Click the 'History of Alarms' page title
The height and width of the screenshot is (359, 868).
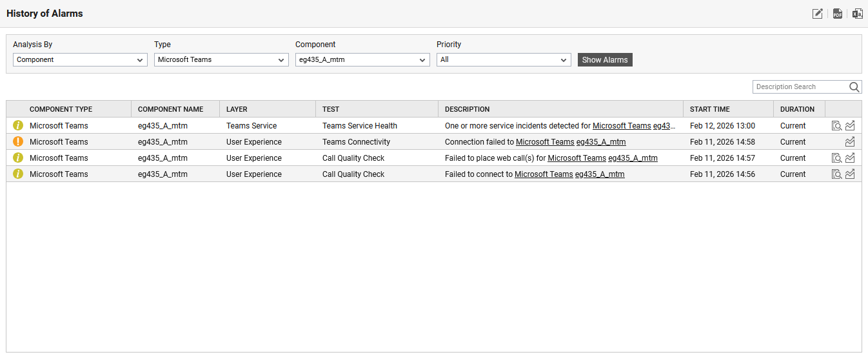click(x=44, y=14)
